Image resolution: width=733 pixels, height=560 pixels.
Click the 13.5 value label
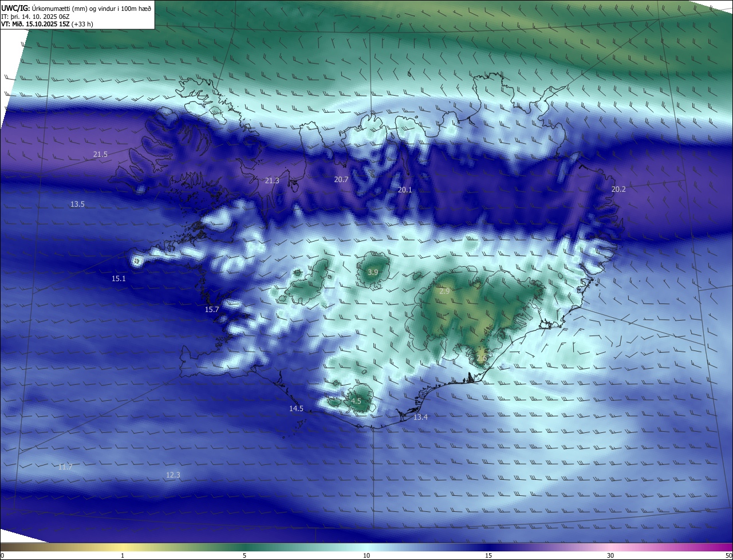pos(77,204)
